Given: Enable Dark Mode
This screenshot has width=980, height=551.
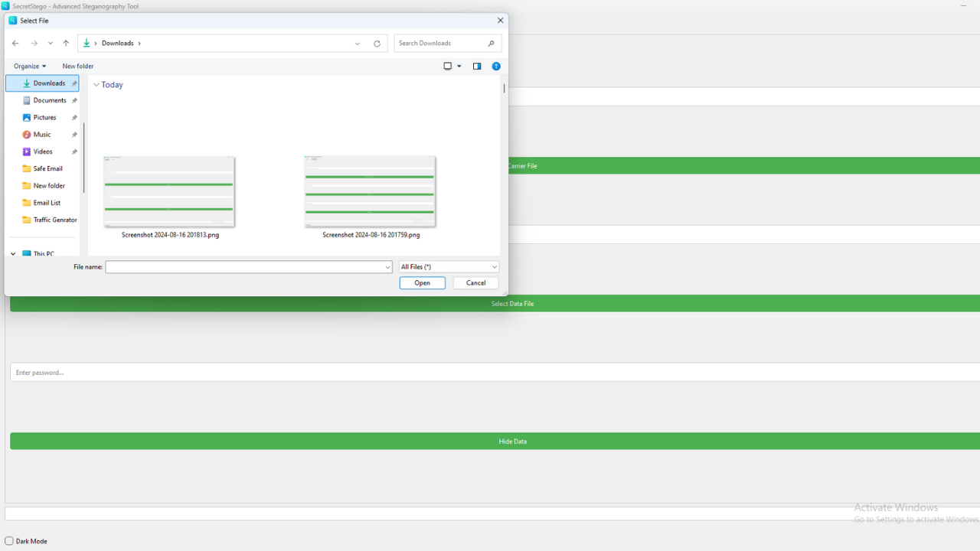Looking at the screenshot, I should [x=7, y=541].
